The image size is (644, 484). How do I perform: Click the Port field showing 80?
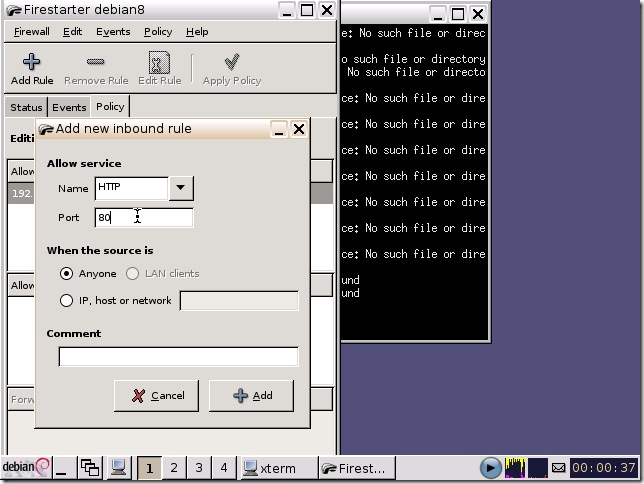tap(144, 217)
